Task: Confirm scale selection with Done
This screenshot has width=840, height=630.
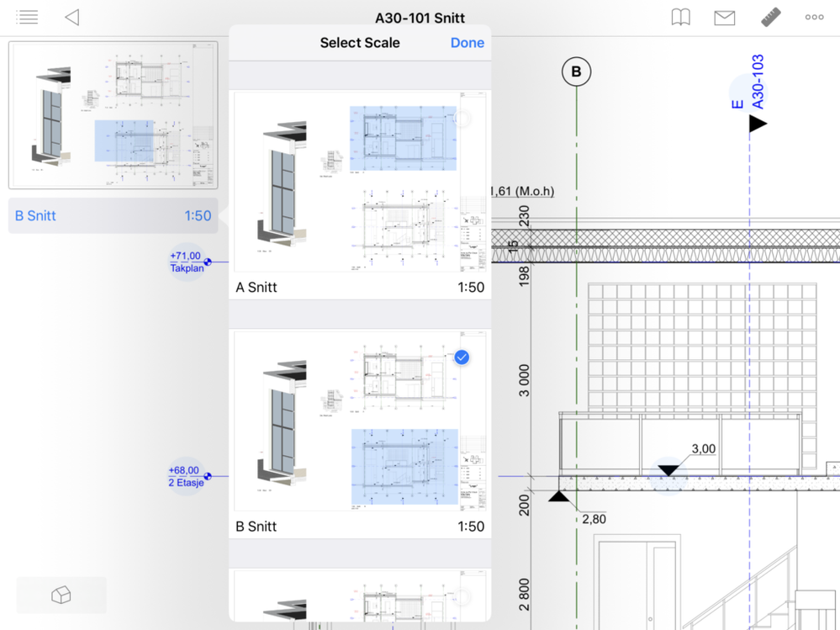Action: point(467,42)
